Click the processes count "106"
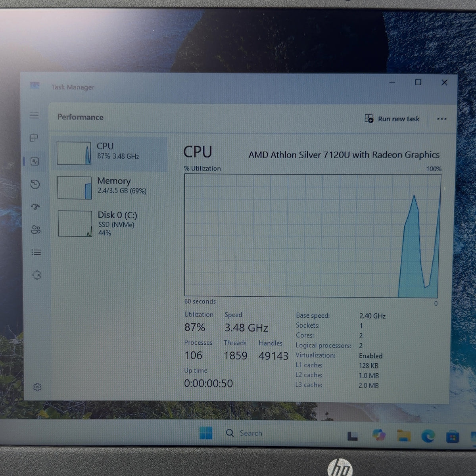This screenshot has width=476, height=476. [193, 355]
